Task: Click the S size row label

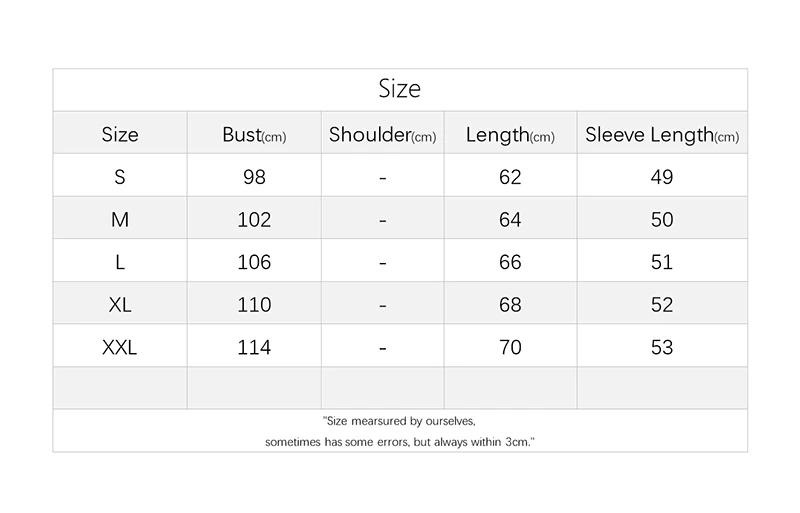Action: pyautogui.click(x=120, y=177)
